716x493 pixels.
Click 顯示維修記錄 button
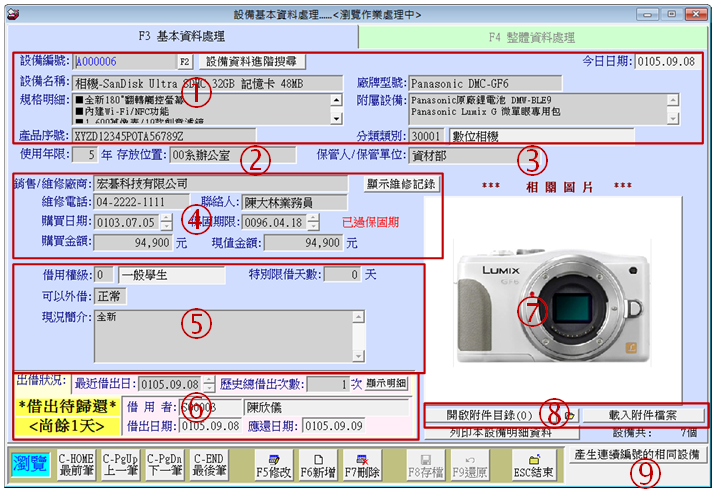pyautogui.click(x=401, y=184)
